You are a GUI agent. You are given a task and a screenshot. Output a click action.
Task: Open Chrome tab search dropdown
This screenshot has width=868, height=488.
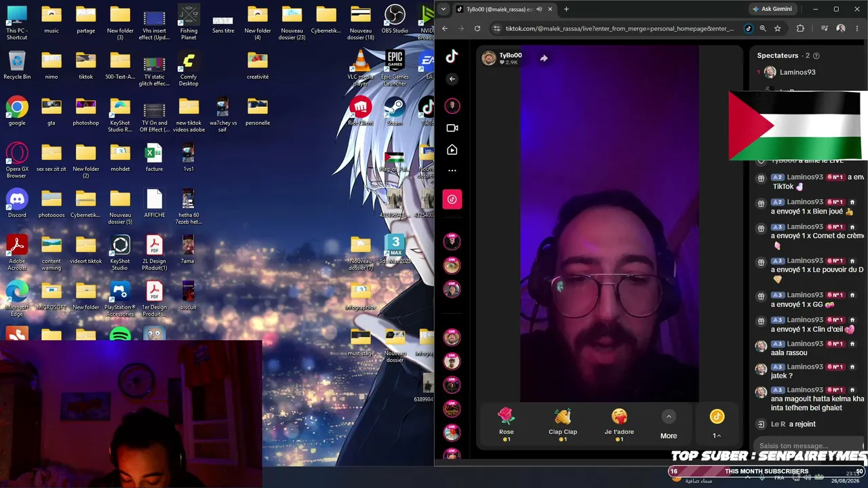click(x=443, y=9)
